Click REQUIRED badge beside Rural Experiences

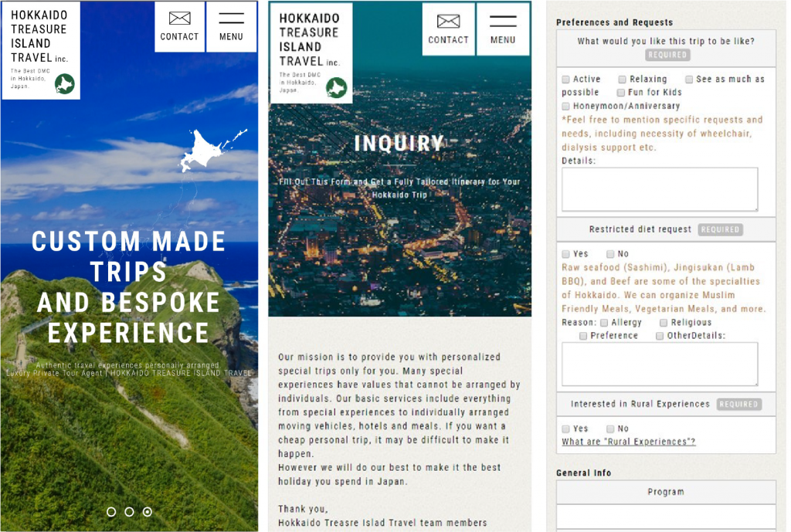739,405
